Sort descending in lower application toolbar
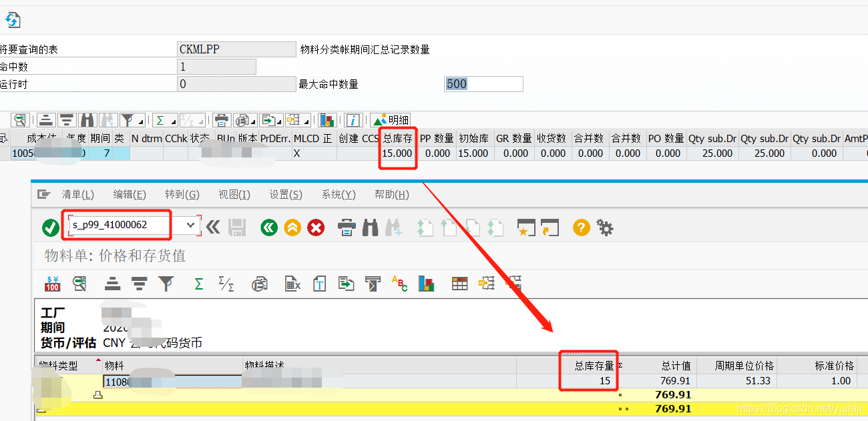868x421 pixels. click(139, 284)
